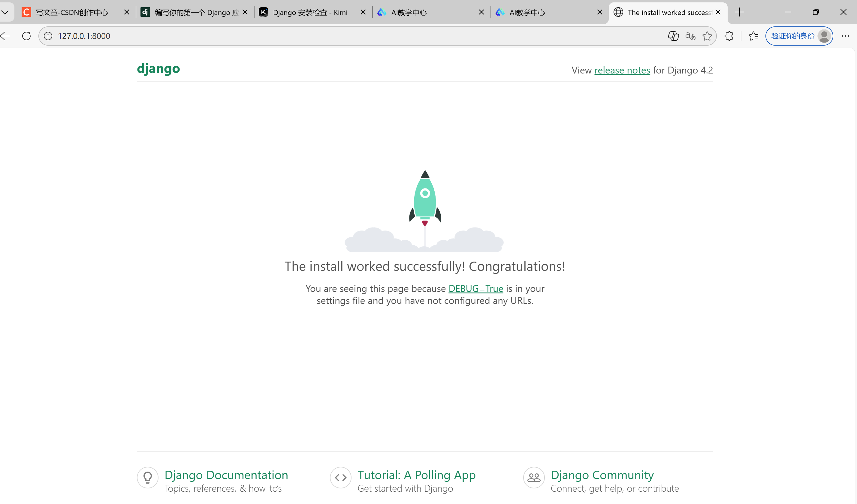Open the favorites list icon
The width and height of the screenshot is (857, 504).
(x=753, y=36)
